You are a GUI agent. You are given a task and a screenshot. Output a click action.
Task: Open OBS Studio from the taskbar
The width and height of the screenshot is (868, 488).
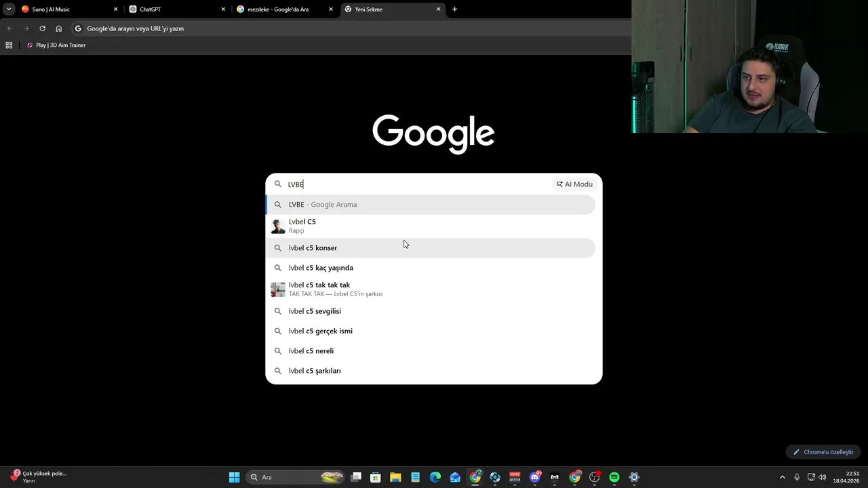click(x=595, y=477)
